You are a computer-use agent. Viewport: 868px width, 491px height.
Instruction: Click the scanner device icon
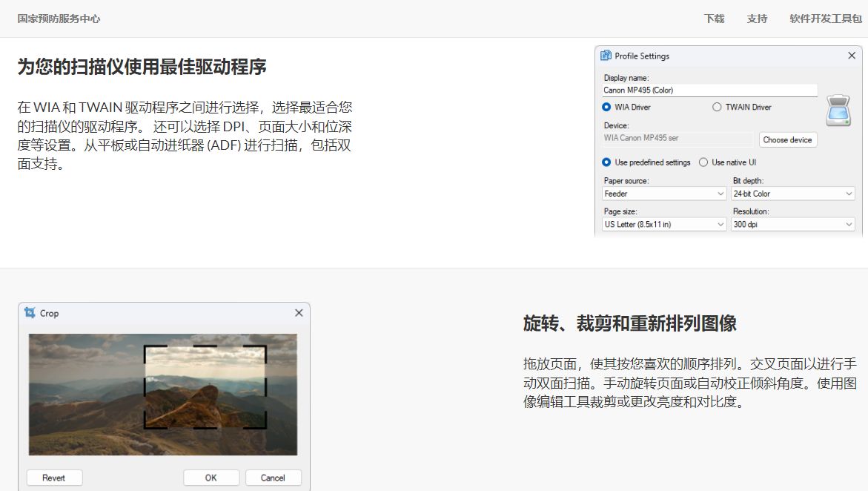pyautogui.click(x=838, y=111)
